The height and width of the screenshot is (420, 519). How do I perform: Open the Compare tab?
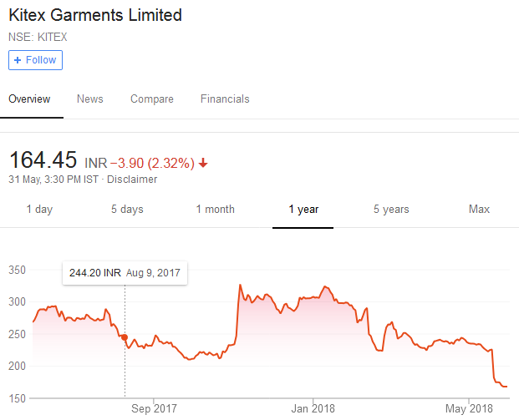[152, 99]
